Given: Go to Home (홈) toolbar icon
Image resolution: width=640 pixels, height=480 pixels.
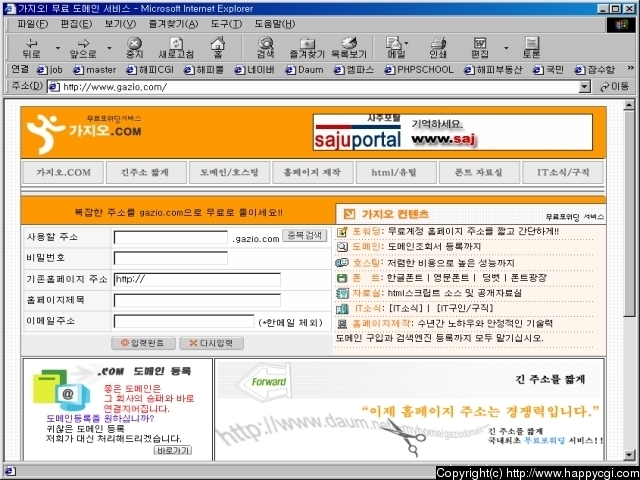Looking at the screenshot, I should click(x=218, y=48).
